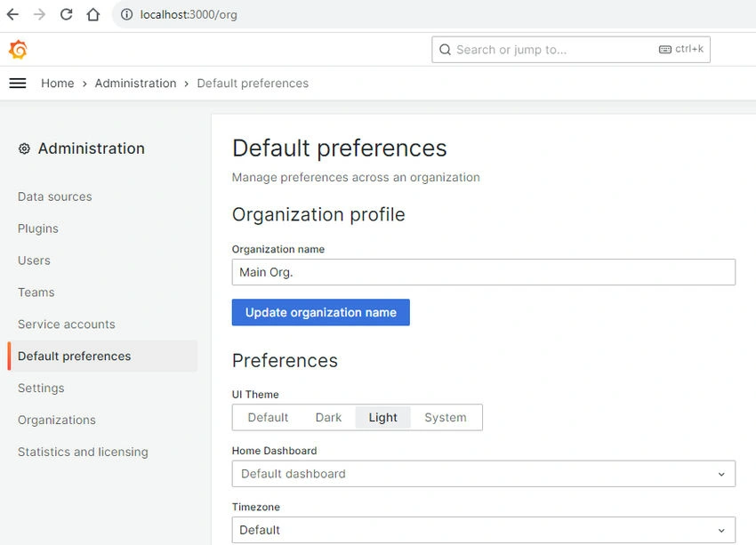Screen dimensions: 756x545
Task: Click the Preferences section heading
Action: (x=285, y=360)
